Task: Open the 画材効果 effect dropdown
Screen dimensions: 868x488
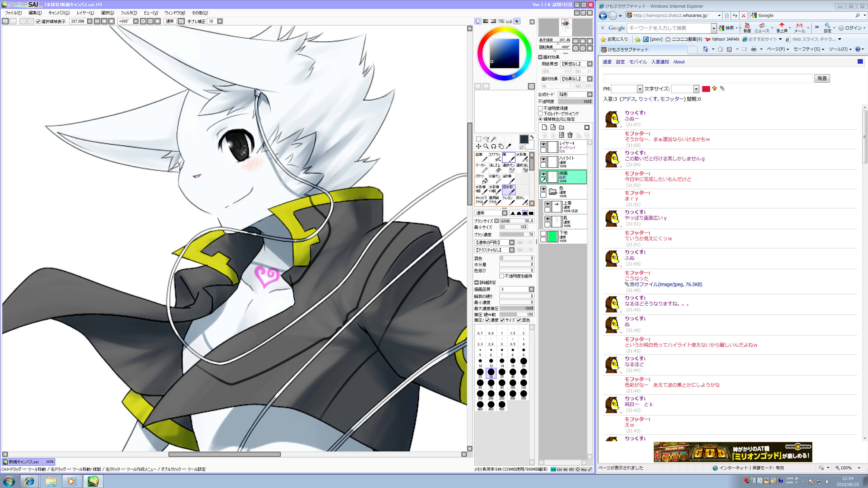Action: (590, 79)
